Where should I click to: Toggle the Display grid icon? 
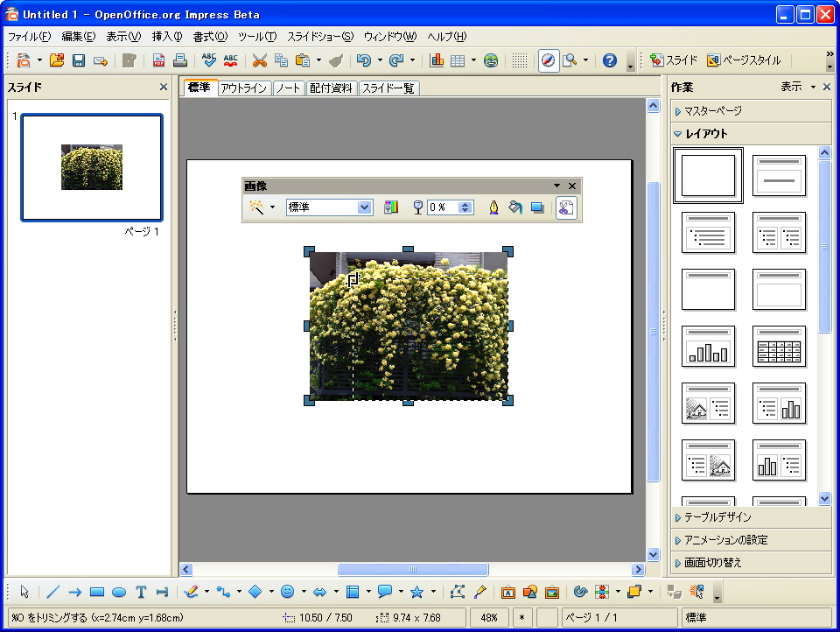tap(519, 60)
